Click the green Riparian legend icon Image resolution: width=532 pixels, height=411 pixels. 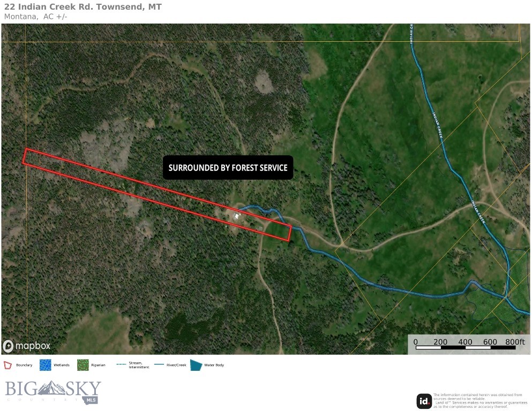[83, 365]
